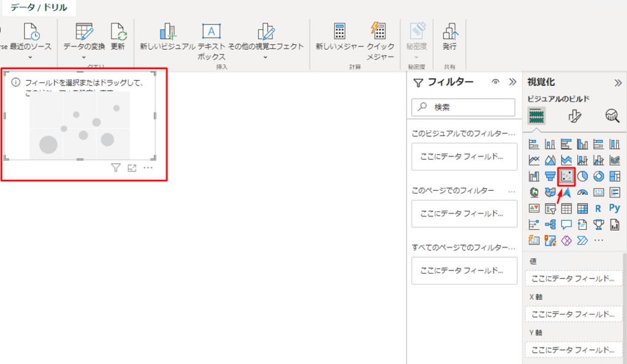Viewport: 627px width, 364px height.
Task: Toggle filter pane visibility eye icon
Action: point(496,82)
